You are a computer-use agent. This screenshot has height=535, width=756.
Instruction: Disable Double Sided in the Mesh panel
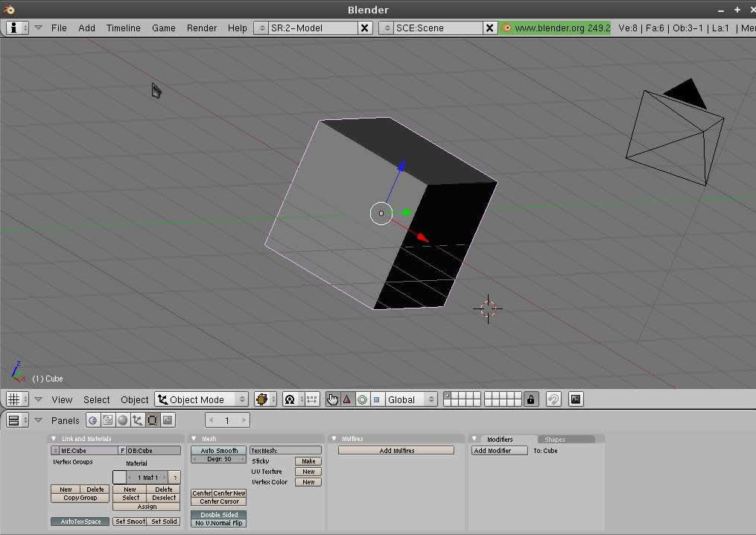pos(219,515)
